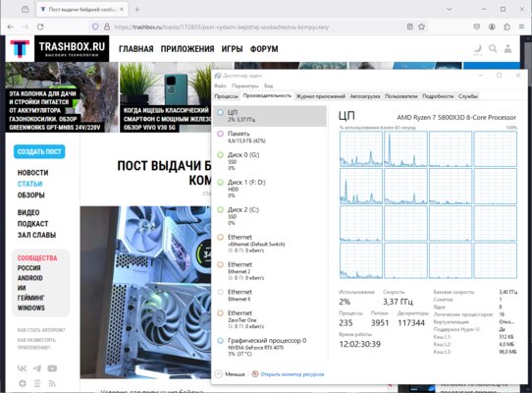Click the RSS feed icon

(52, 383)
